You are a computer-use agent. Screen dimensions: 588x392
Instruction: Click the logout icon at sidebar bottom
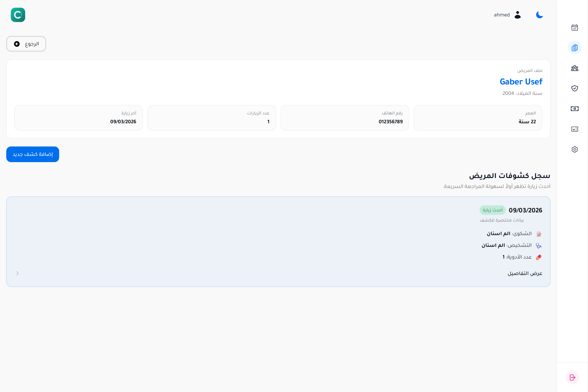572,377
